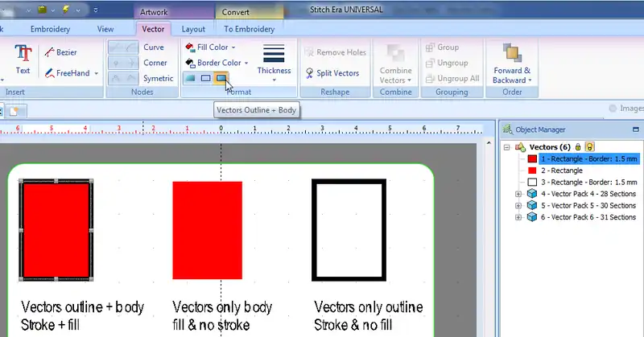Screen dimensions: 644x337
Task: Open the To Embroidery tab
Action: click(250, 29)
